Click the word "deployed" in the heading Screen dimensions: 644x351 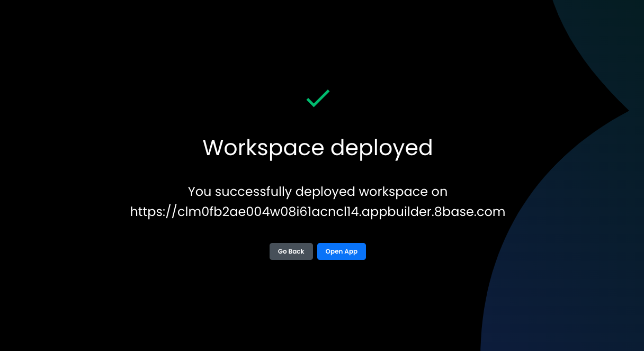(x=381, y=147)
